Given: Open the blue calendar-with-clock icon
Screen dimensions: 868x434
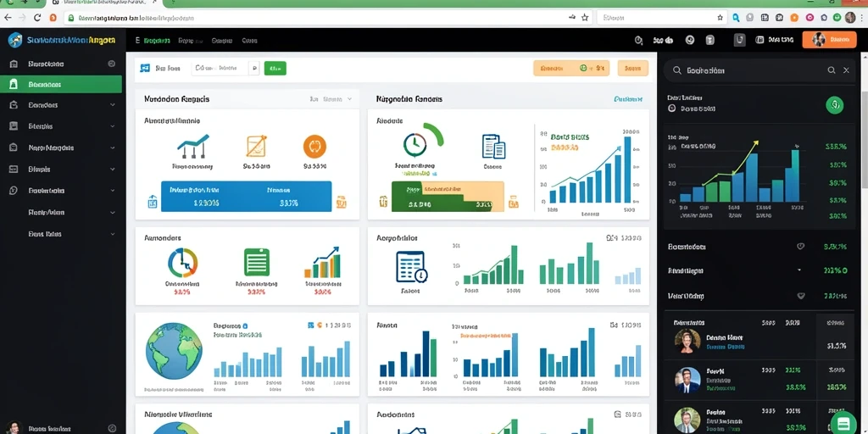Looking at the screenshot, I should click(x=411, y=267).
